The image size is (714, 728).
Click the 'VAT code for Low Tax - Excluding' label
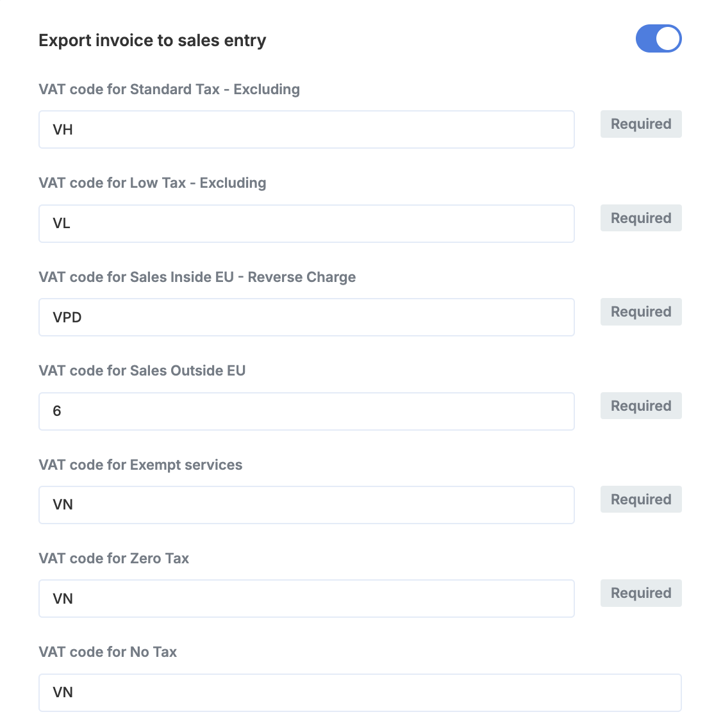click(153, 183)
